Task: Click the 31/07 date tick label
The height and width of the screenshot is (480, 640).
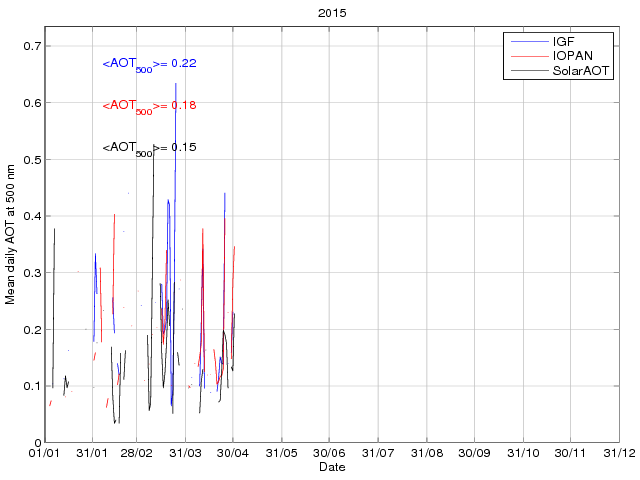Action: 378,454
